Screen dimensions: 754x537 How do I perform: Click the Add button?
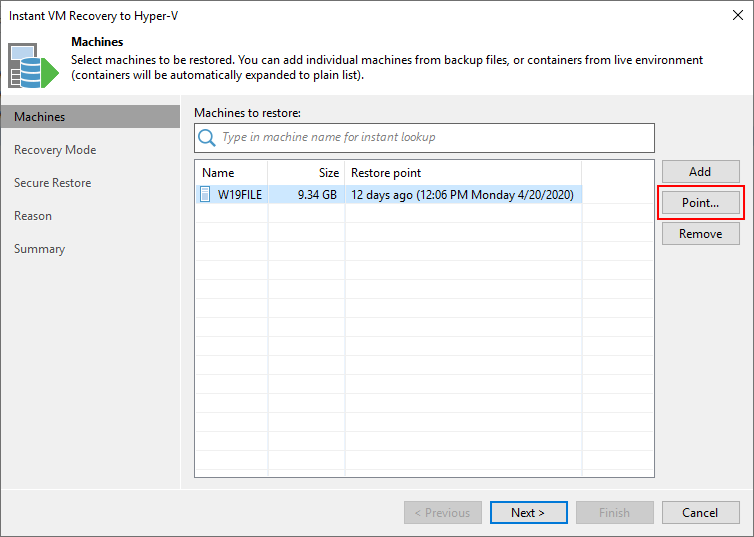(x=700, y=172)
